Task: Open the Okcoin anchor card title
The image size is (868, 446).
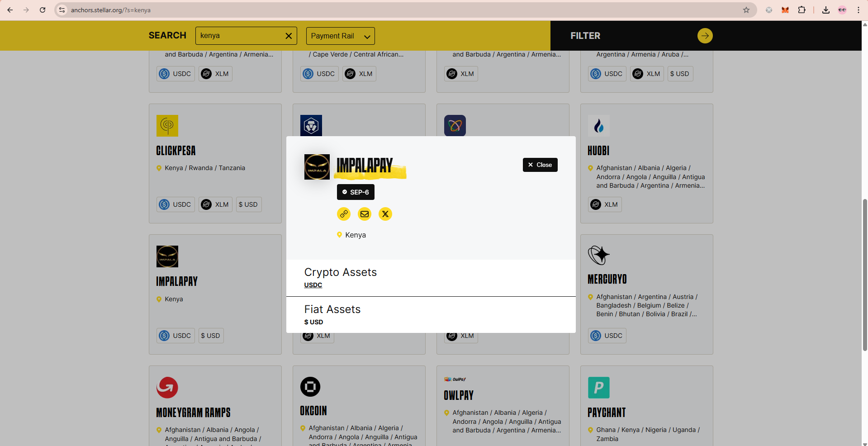Action: [313, 411]
